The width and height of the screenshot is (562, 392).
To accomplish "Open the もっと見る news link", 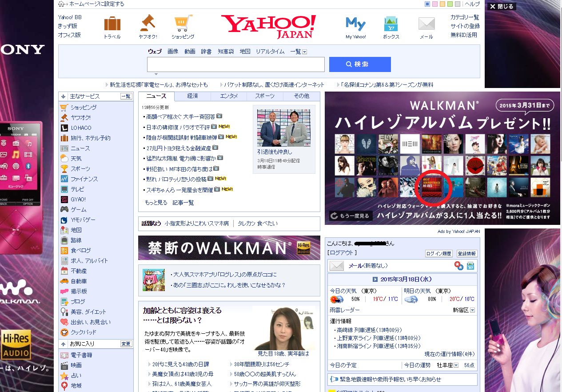I will coord(156,203).
